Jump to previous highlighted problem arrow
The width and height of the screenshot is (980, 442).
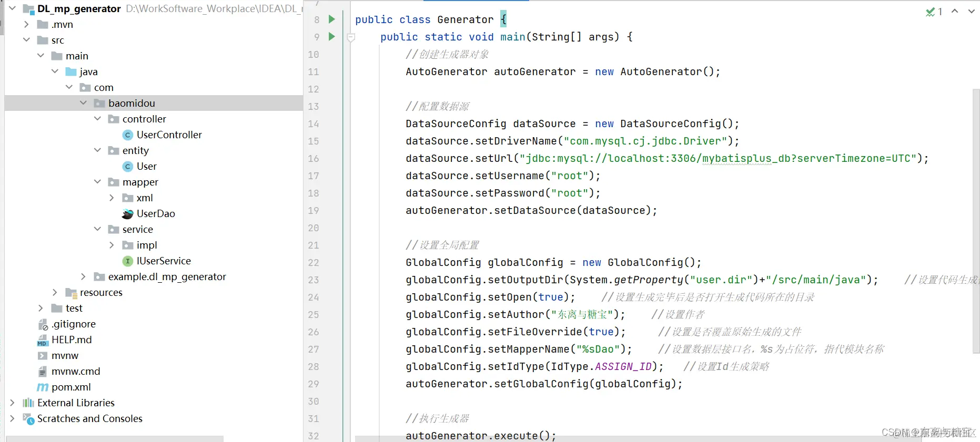pos(955,11)
